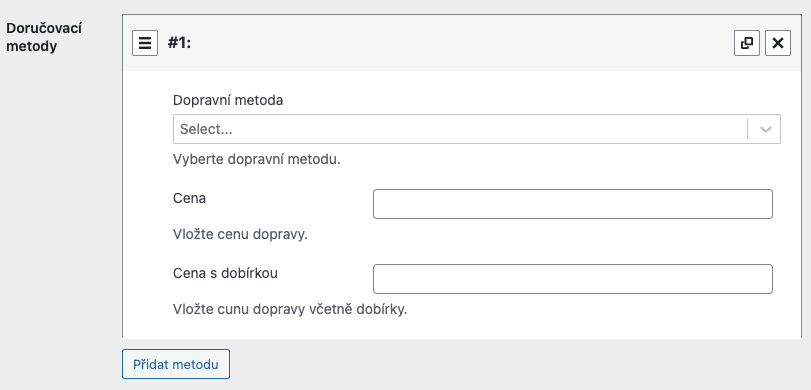This screenshot has height=390, width=811.
Task: Click the hamburger drag handle for method #1
Action: pyautogui.click(x=145, y=43)
